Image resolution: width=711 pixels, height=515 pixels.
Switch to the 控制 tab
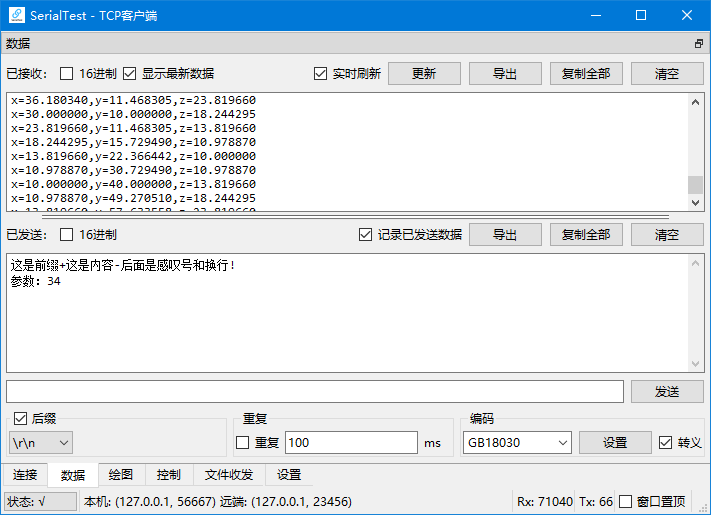[169, 475]
